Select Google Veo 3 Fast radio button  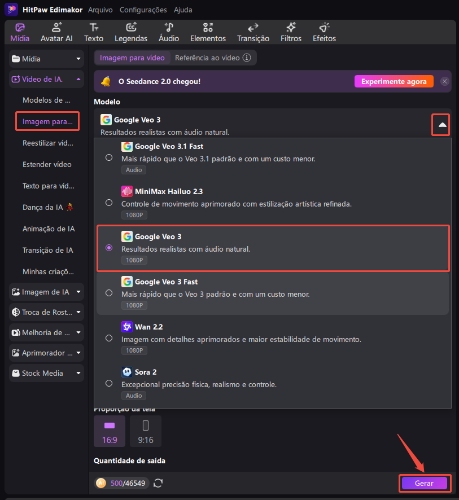tap(109, 293)
